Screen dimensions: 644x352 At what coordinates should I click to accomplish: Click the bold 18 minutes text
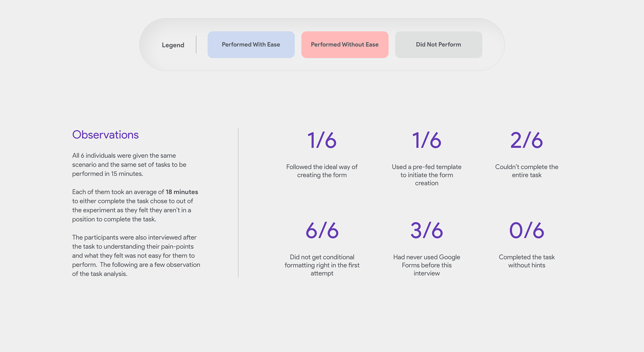[182, 192]
